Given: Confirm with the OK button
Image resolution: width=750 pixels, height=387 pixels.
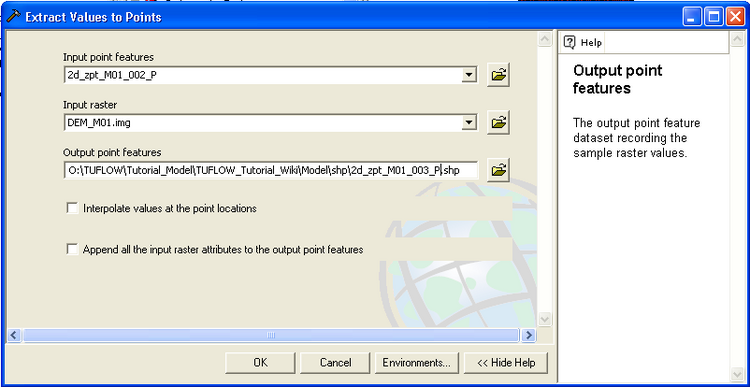Looking at the screenshot, I should [x=260, y=363].
